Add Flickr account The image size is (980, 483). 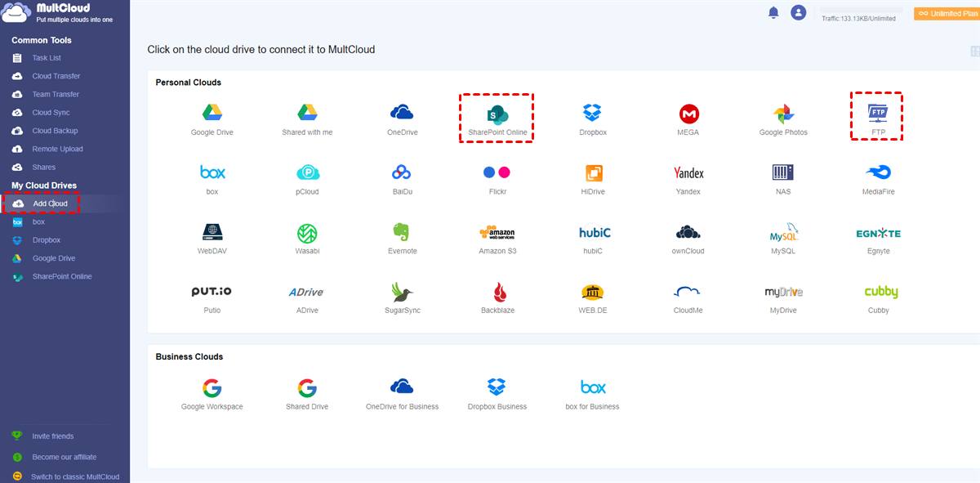tap(497, 179)
